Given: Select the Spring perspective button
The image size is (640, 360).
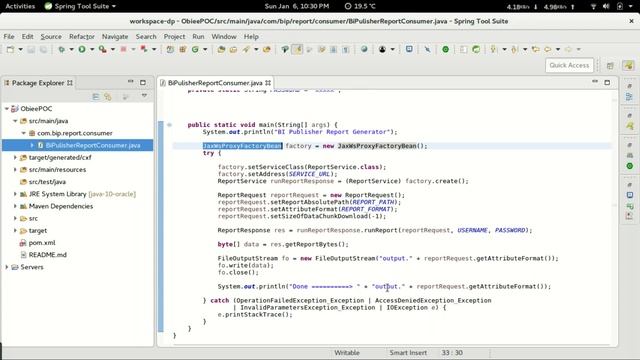Looking at the screenshot, I should (x=629, y=66).
